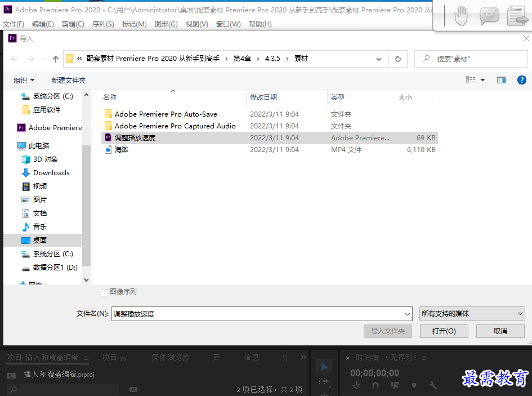This screenshot has width=532, height=396.
Task: Open 帮助(H) menu
Action: (x=260, y=24)
